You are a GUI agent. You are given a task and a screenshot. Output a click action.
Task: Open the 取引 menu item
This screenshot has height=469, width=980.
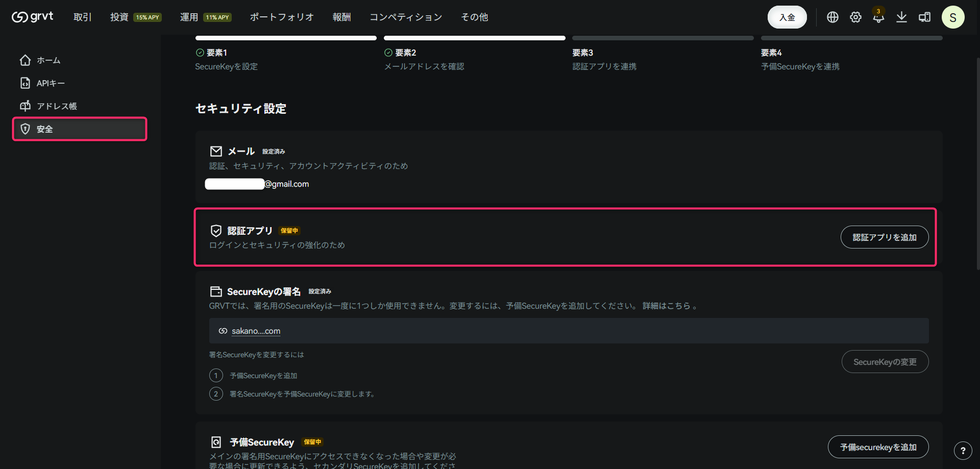click(83, 17)
